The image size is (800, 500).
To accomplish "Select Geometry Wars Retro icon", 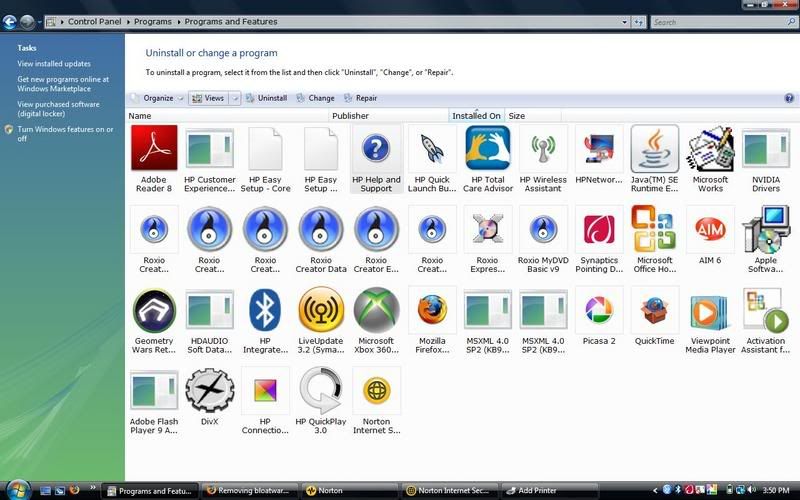I will pyautogui.click(x=154, y=310).
